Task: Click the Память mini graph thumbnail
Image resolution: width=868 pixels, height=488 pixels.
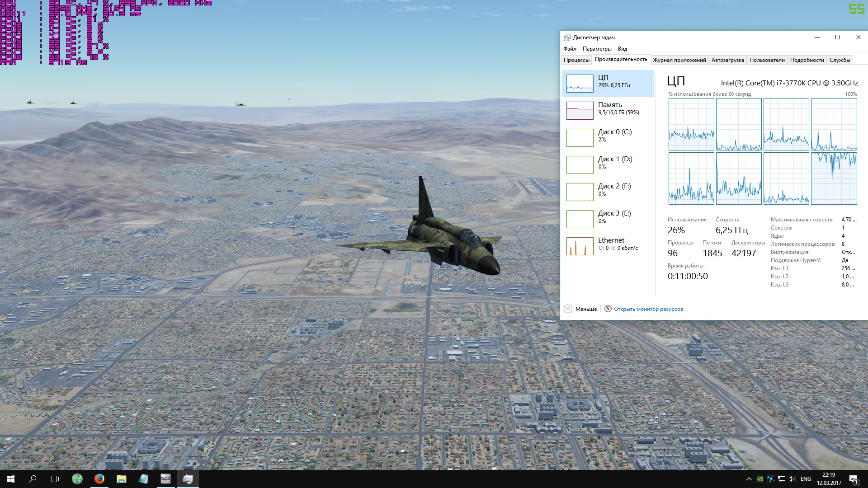Action: coord(580,111)
